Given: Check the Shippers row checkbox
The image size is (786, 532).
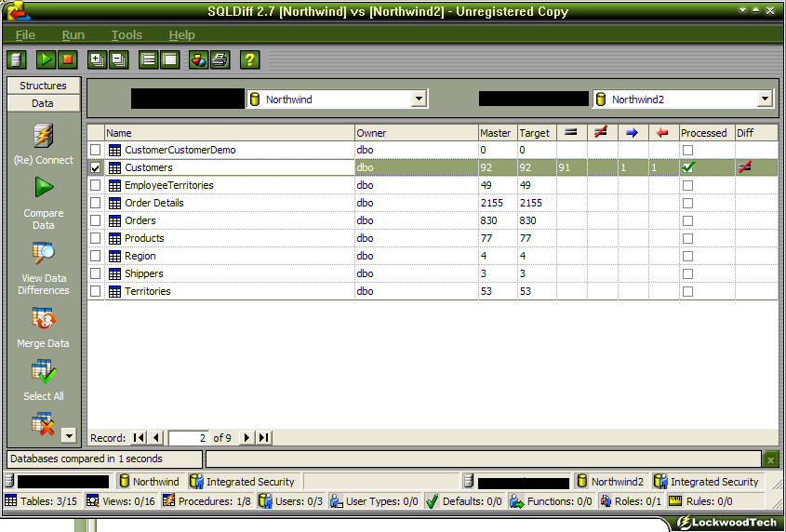Looking at the screenshot, I should click(x=95, y=273).
